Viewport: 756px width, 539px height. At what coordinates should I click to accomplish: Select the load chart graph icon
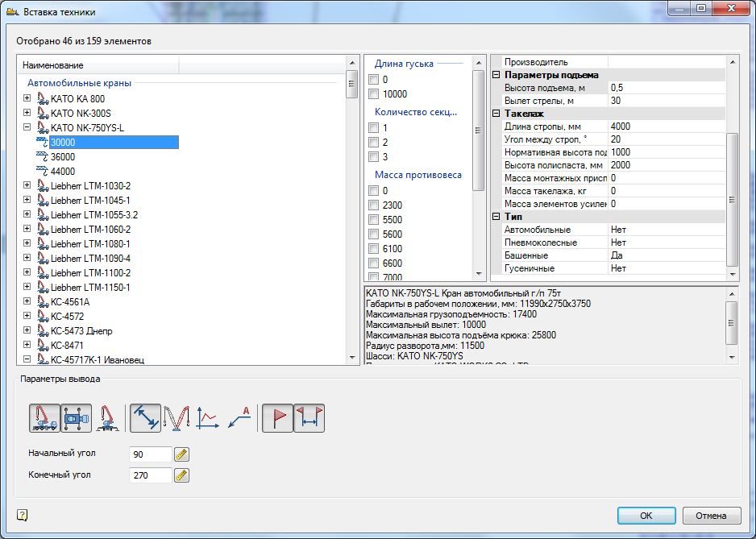pyautogui.click(x=207, y=418)
